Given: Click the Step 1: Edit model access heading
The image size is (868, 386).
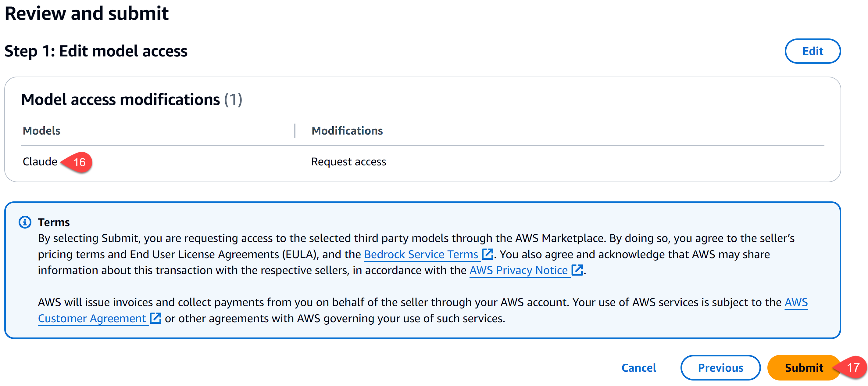Looking at the screenshot, I should click(x=96, y=51).
